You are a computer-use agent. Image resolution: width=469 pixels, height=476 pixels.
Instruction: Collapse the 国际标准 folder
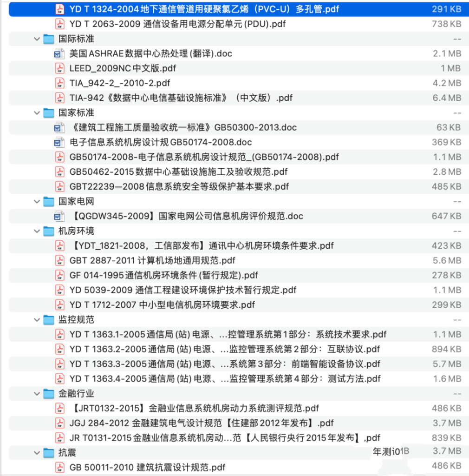pos(36,39)
